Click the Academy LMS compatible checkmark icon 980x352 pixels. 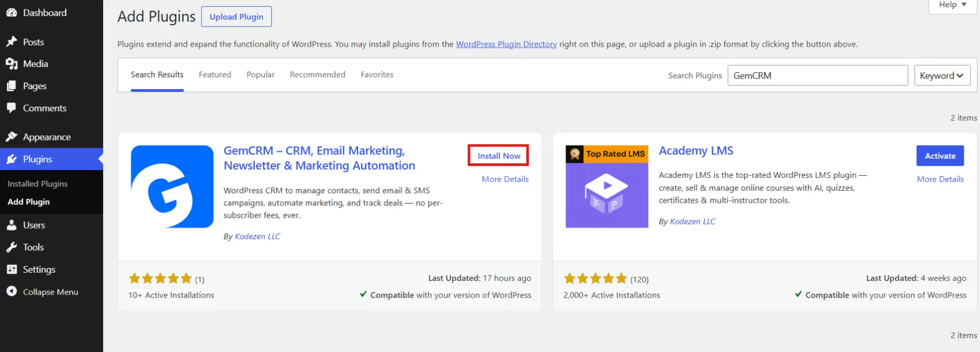coord(798,294)
